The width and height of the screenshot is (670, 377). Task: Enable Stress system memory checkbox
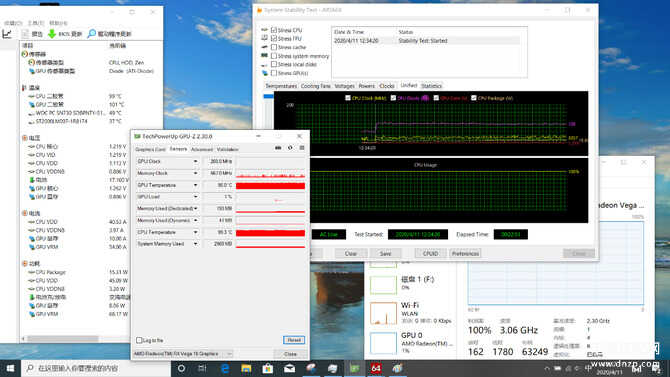274,56
